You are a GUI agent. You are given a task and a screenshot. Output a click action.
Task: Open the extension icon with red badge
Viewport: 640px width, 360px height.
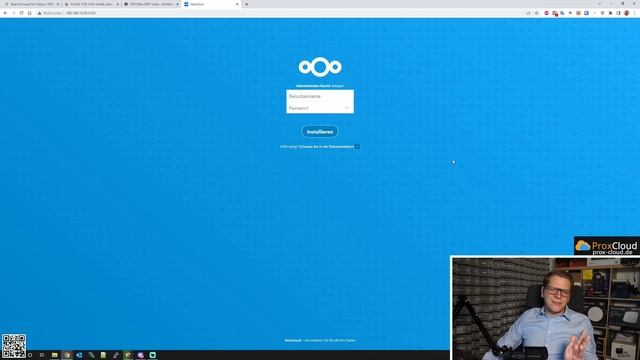pos(555,13)
